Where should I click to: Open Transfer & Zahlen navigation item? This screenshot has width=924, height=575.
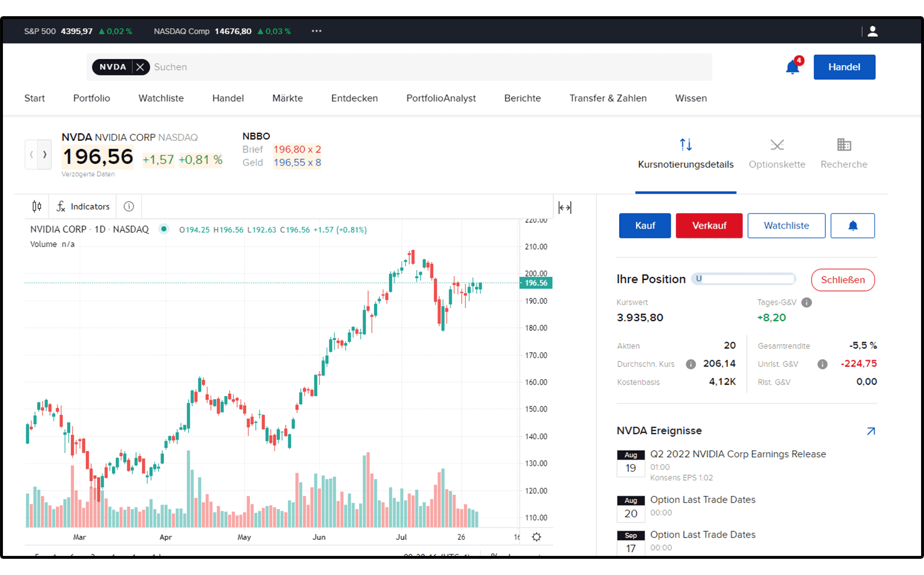point(608,98)
